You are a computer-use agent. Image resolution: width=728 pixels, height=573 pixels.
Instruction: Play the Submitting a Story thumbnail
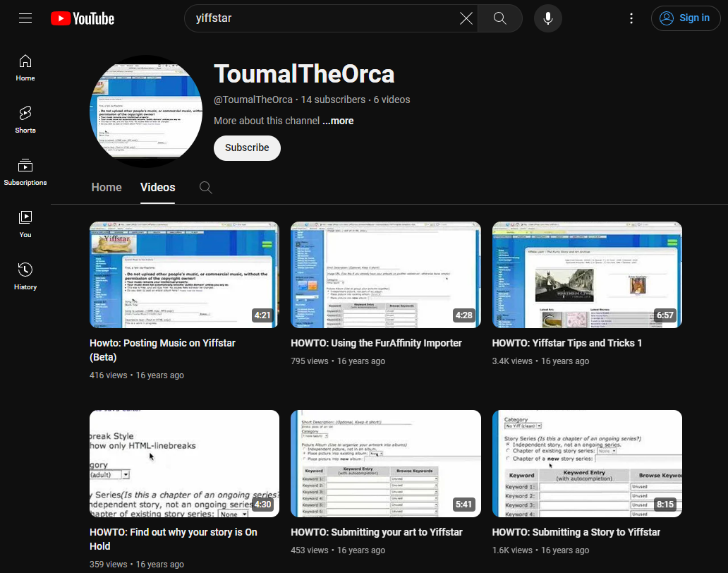click(x=587, y=464)
